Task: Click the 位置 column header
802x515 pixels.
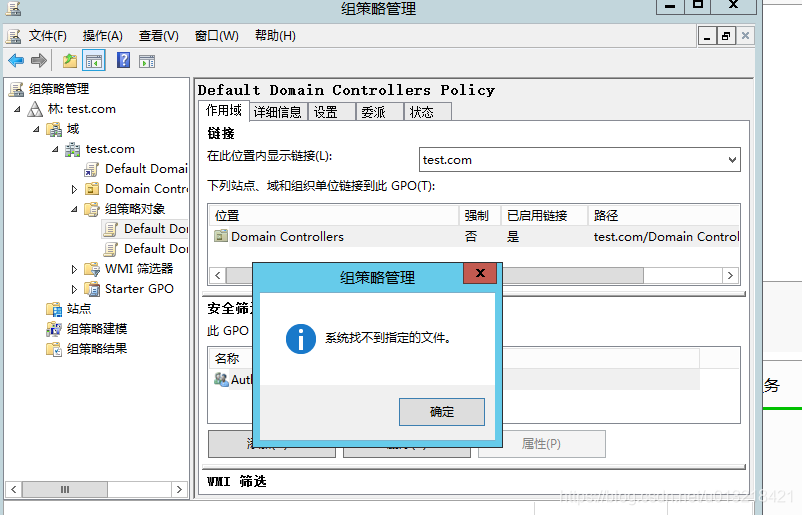Action: (x=334, y=215)
